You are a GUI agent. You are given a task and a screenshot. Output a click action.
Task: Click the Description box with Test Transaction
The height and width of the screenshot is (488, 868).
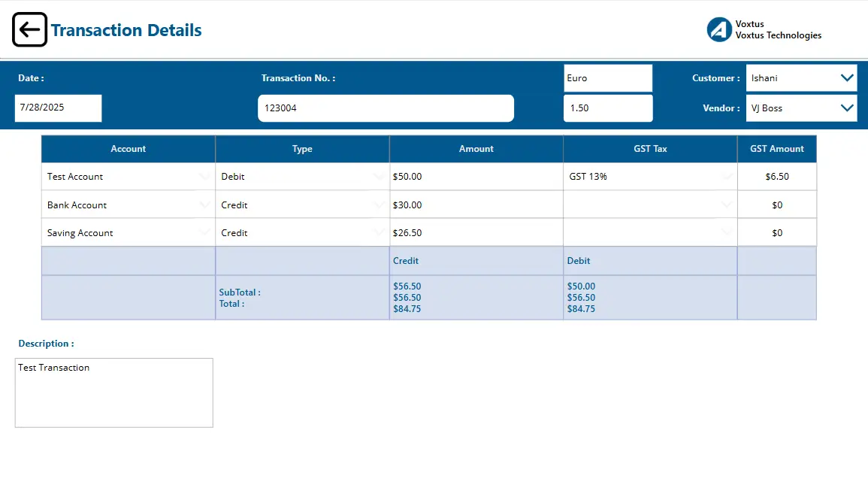coord(114,393)
